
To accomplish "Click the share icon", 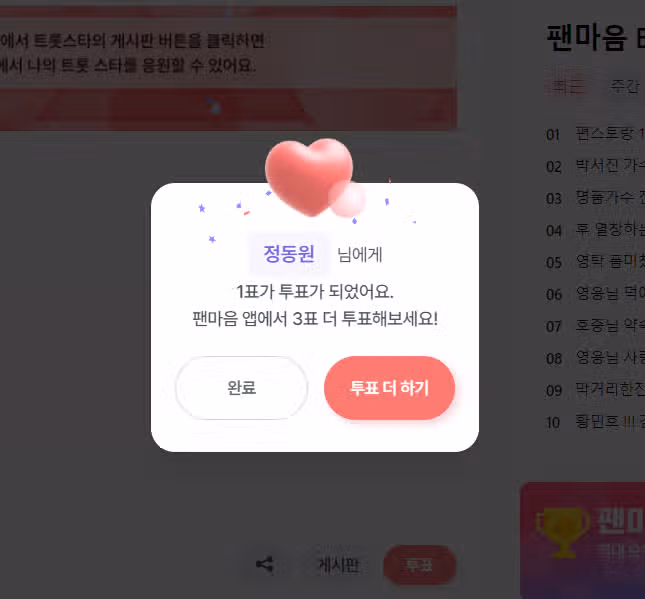I will pos(264,564).
